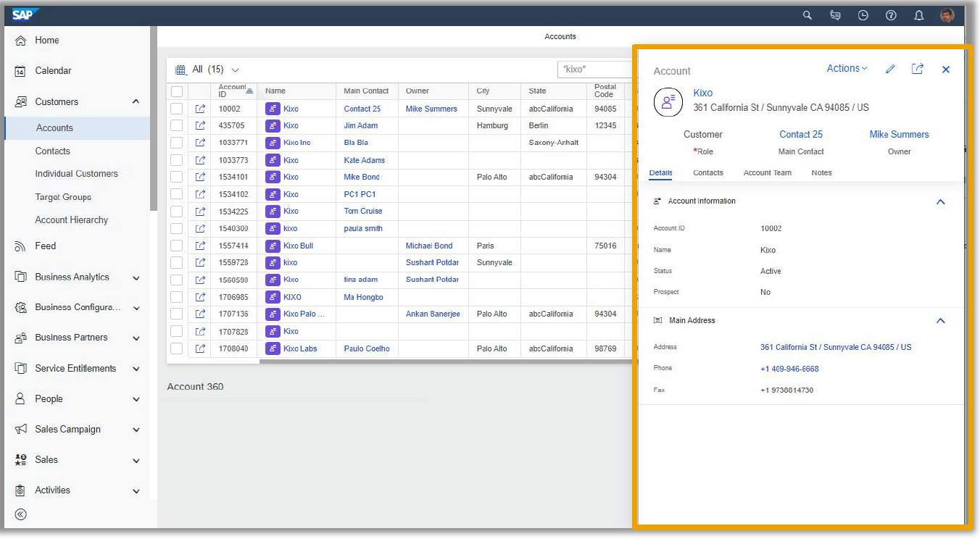980x539 pixels.
Task: Open the Home item in the navigation sidebar
Action: [x=47, y=40]
